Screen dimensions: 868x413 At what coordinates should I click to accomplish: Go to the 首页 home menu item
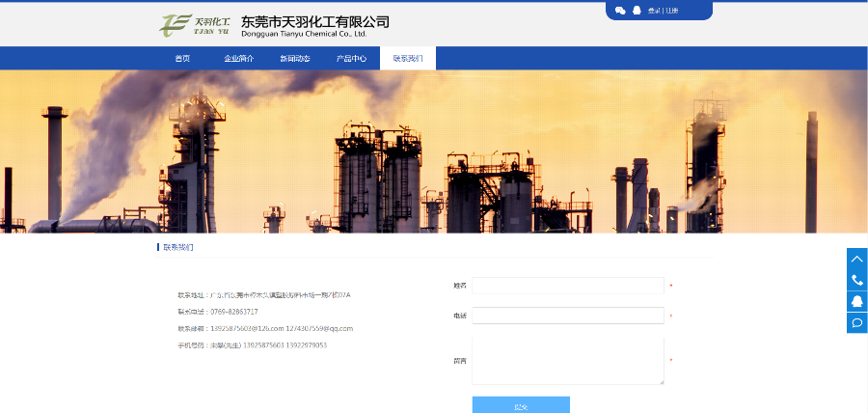pyautogui.click(x=182, y=58)
